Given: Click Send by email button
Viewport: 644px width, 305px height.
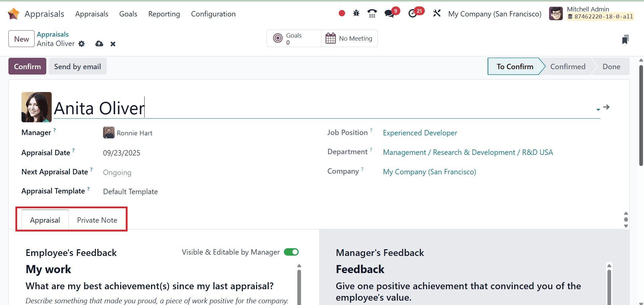Looking at the screenshot, I should tap(78, 66).
